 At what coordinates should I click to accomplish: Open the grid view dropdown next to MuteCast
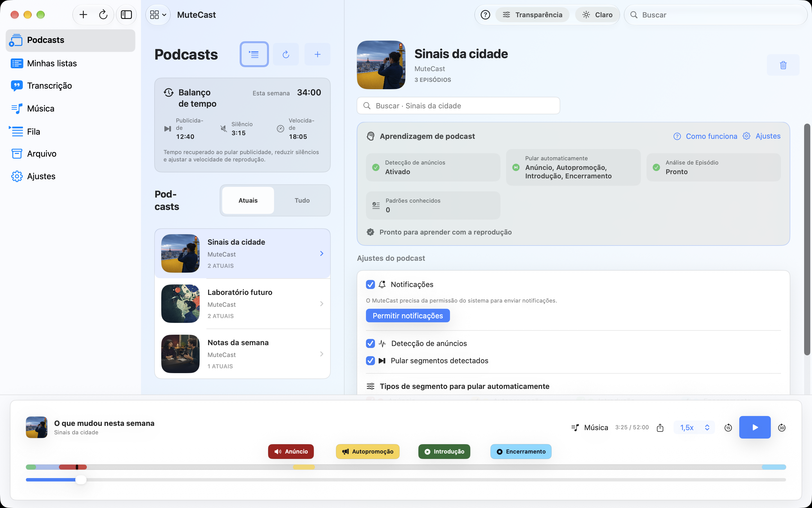click(158, 15)
